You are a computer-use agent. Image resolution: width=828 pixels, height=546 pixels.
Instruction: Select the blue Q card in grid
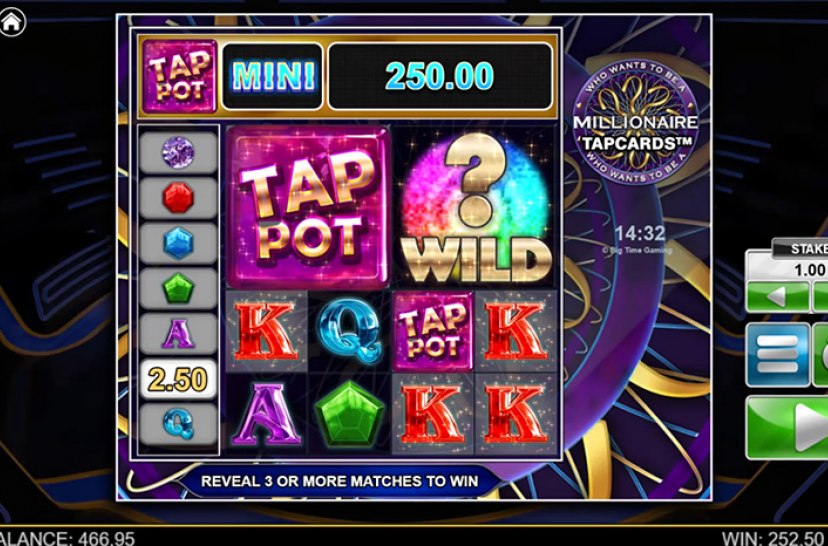(350, 331)
